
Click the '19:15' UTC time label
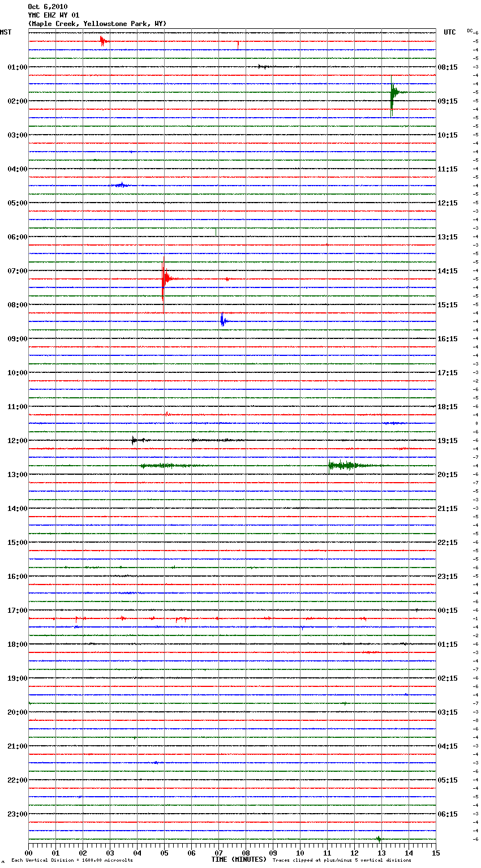click(448, 440)
